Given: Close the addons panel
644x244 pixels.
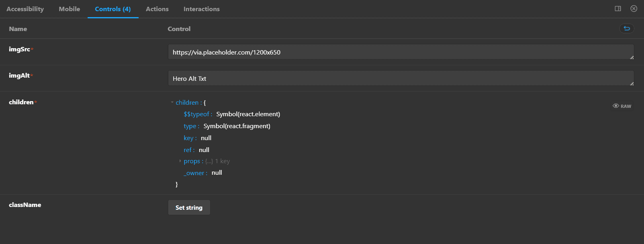Looking at the screenshot, I should (634, 9).
